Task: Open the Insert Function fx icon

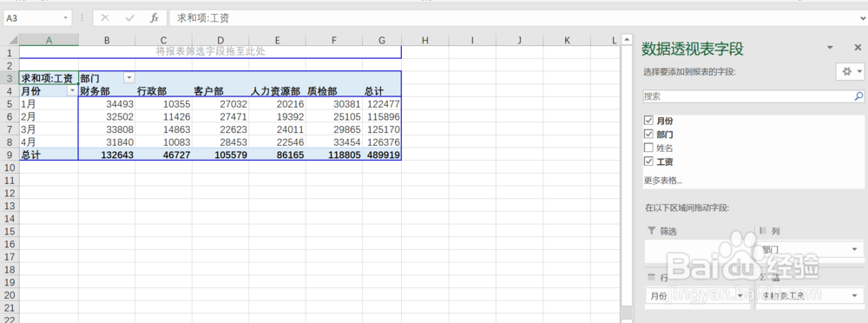Action: 155,18
